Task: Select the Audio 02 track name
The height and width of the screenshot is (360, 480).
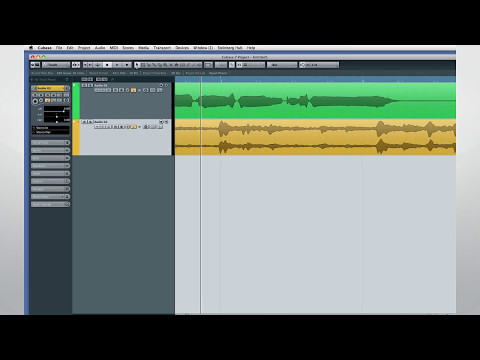Action: (101, 122)
